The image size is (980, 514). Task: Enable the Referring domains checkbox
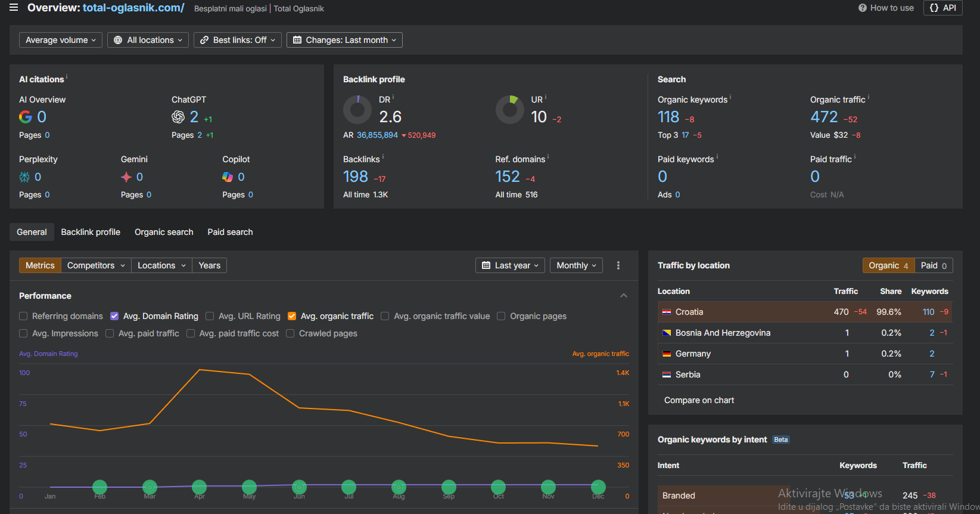point(23,316)
